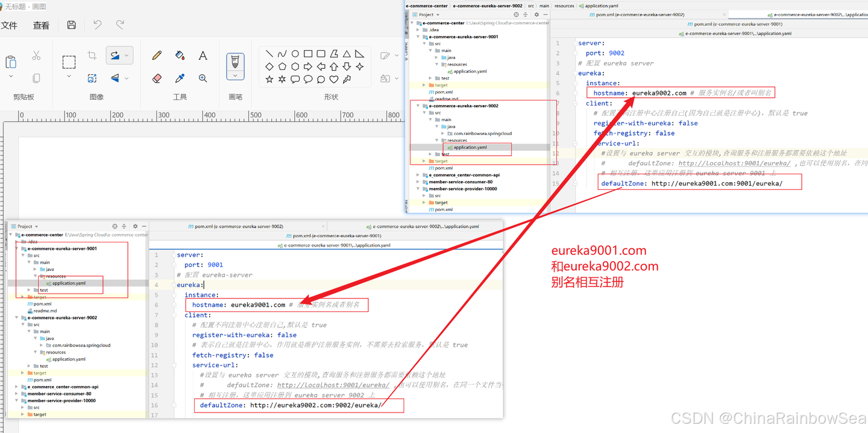868x433 pixels.
Task: Click the Save icon in Paint's title bar
Action: [x=72, y=25]
